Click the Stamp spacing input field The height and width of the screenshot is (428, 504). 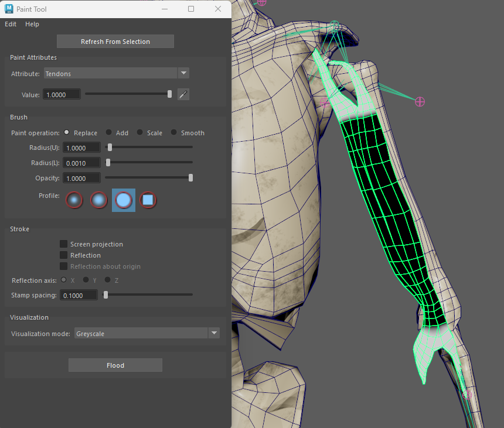(80, 295)
